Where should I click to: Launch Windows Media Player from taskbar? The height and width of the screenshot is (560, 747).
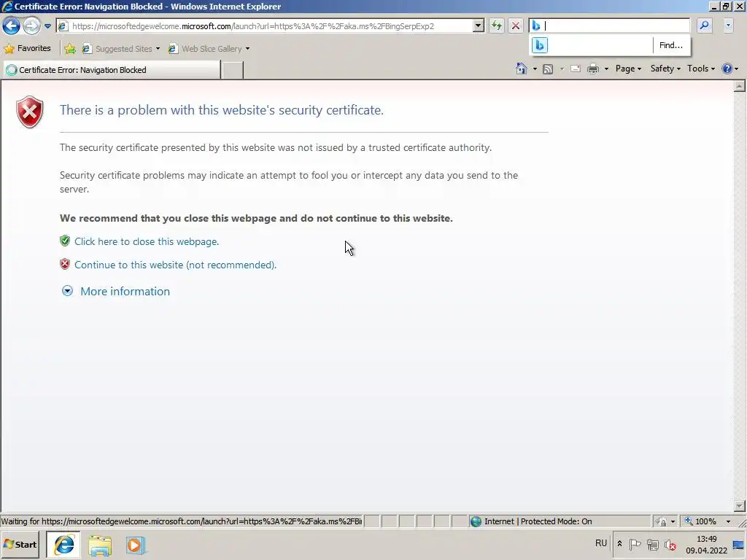tap(135, 545)
